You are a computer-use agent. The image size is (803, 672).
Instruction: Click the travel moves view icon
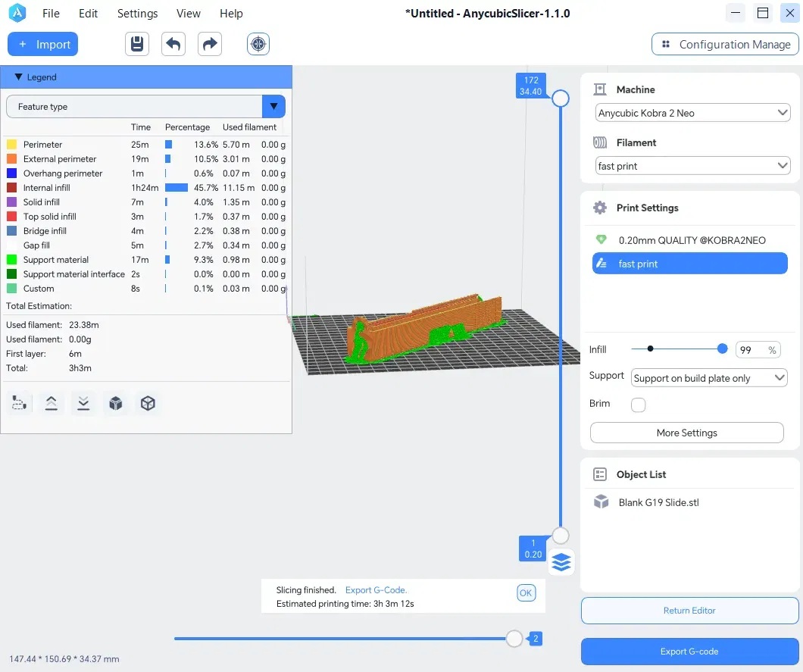(19, 403)
